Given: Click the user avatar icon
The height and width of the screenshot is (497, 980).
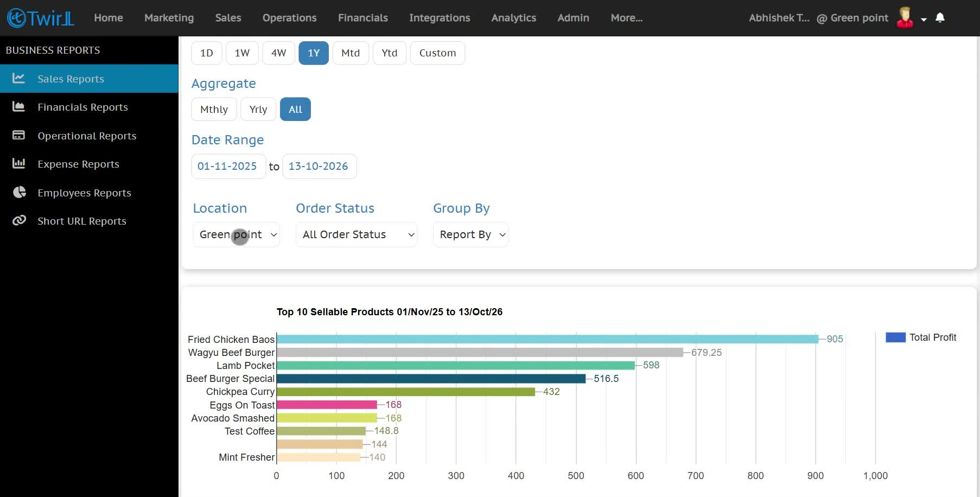Looking at the screenshot, I should (x=905, y=18).
